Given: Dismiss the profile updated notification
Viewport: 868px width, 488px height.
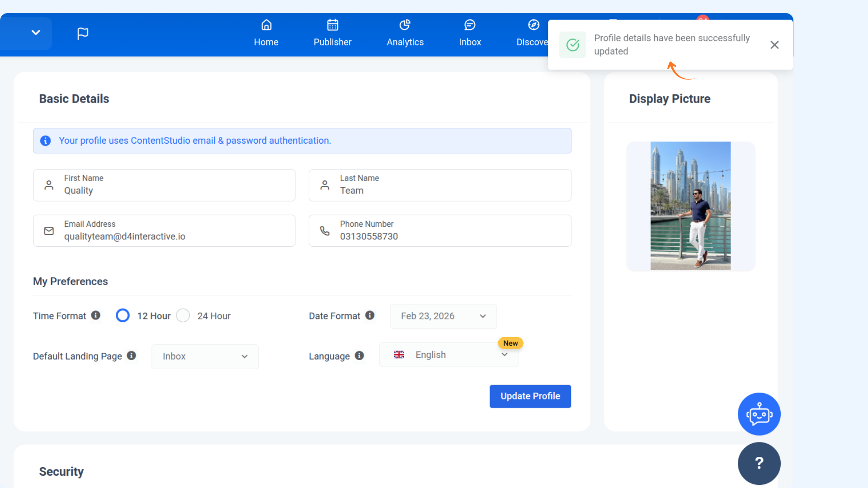Looking at the screenshot, I should coord(774,45).
